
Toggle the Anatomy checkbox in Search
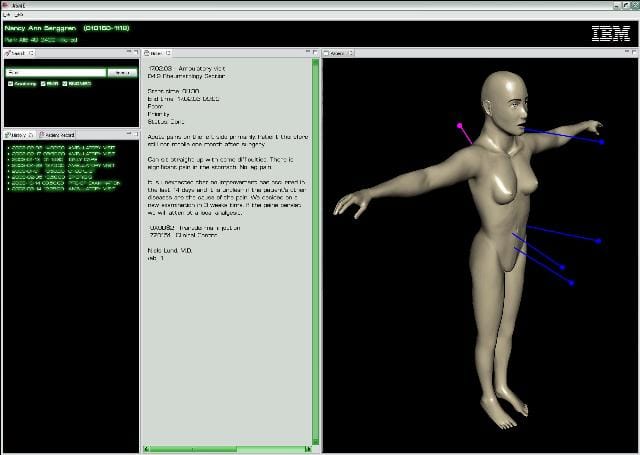coord(11,84)
